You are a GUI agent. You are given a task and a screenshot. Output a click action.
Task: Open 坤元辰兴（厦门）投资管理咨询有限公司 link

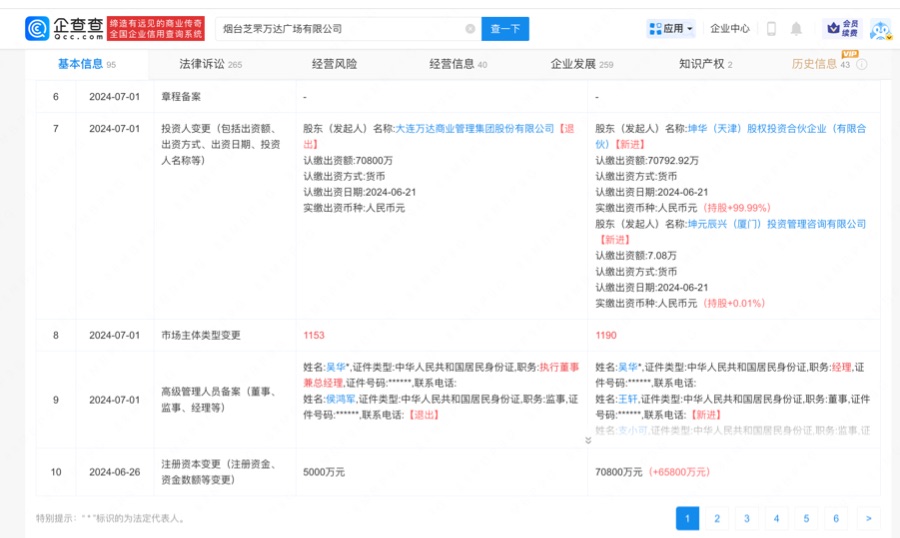[x=776, y=224]
